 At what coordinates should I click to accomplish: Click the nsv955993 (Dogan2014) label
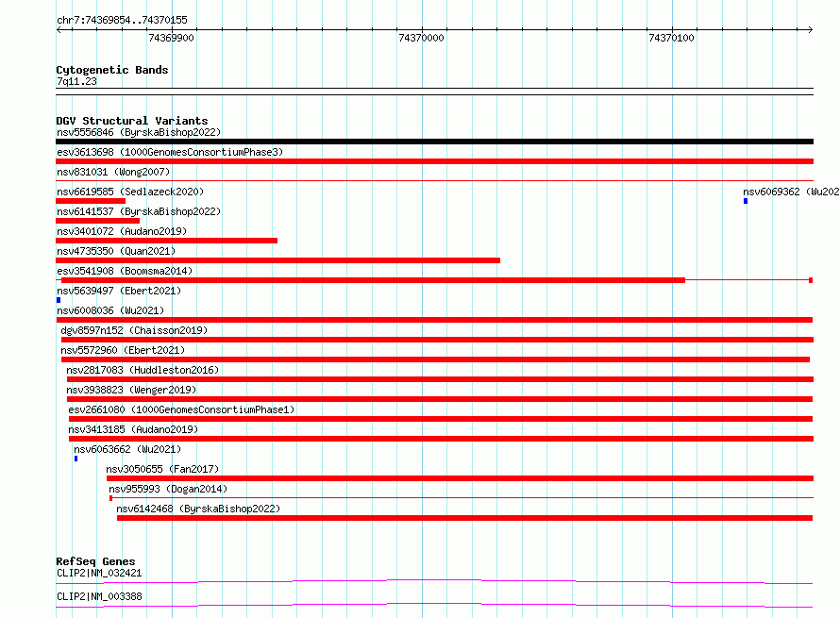point(168,489)
